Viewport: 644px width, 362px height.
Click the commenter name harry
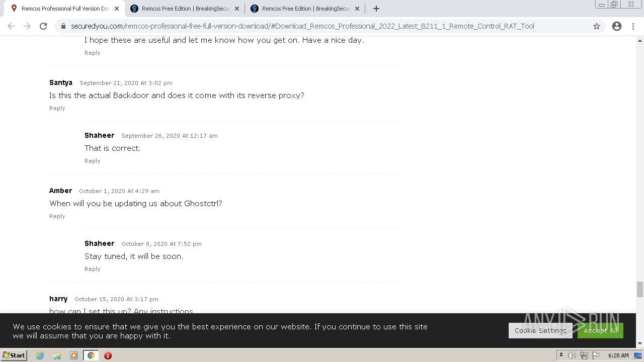[x=58, y=299]
